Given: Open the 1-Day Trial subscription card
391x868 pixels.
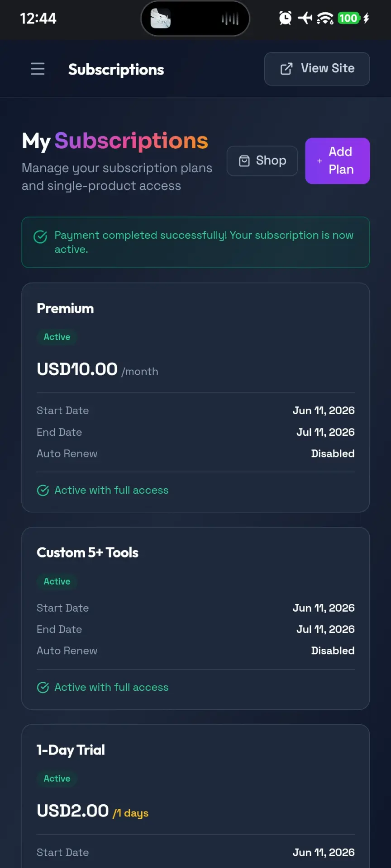Looking at the screenshot, I should point(195,796).
